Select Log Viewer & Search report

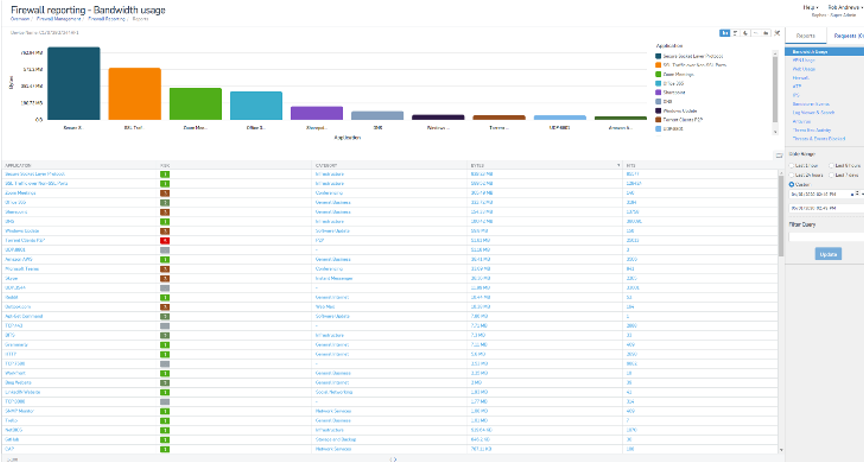(x=813, y=112)
